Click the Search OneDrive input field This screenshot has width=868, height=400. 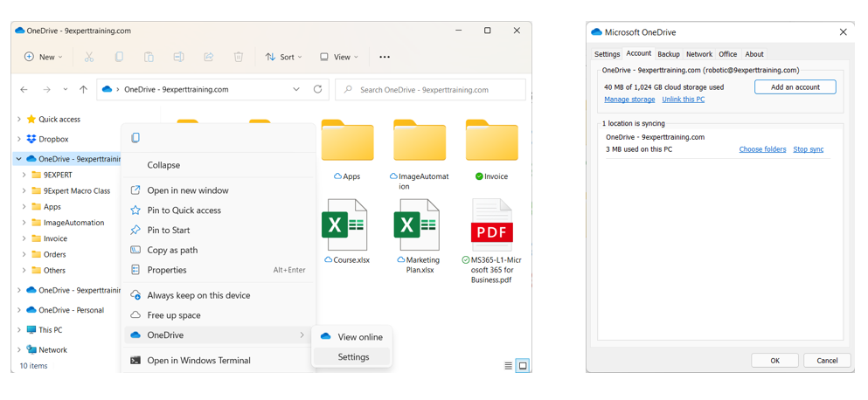click(x=430, y=90)
